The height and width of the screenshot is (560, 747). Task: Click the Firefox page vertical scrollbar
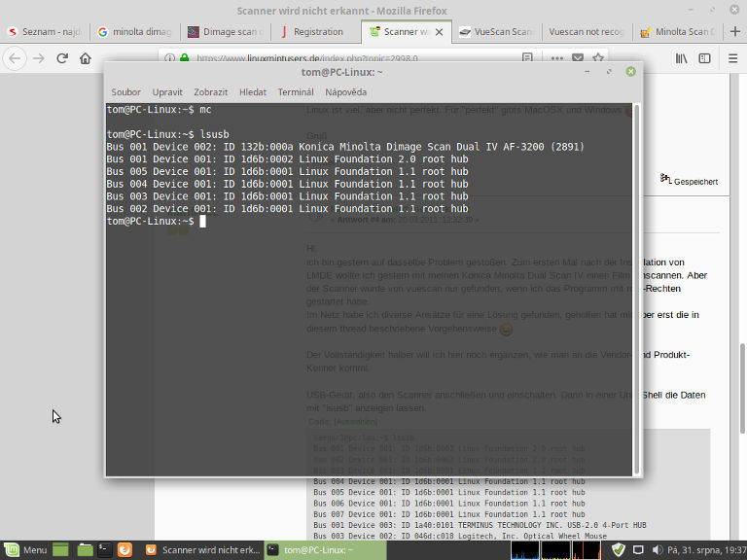coord(742,388)
